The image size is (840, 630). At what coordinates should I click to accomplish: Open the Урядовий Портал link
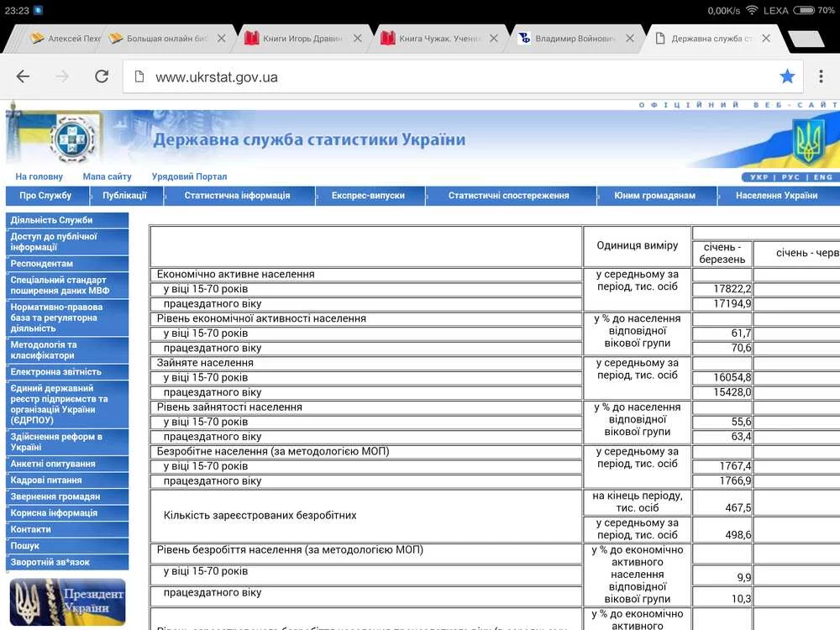(x=189, y=176)
